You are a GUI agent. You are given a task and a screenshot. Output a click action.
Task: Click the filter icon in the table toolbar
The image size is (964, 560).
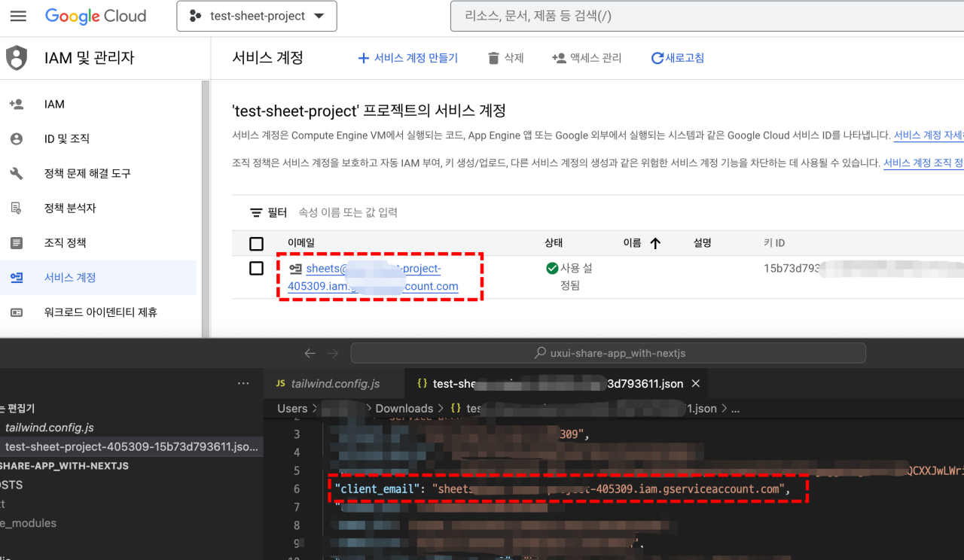[x=257, y=213]
